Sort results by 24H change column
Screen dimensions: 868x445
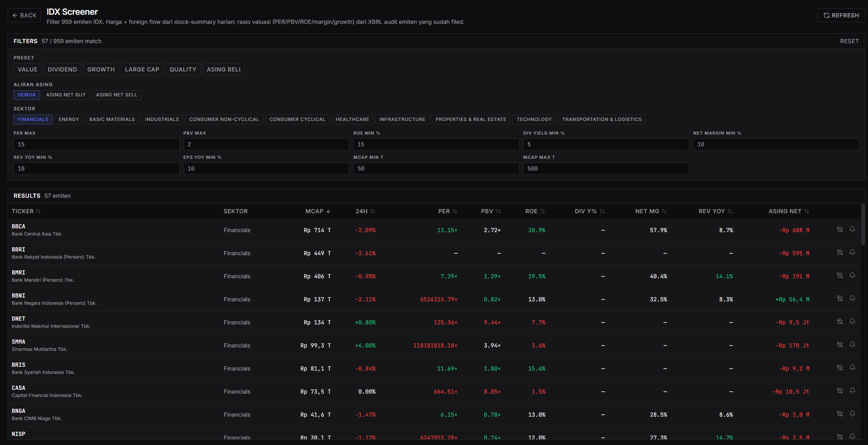click(365, 211)
